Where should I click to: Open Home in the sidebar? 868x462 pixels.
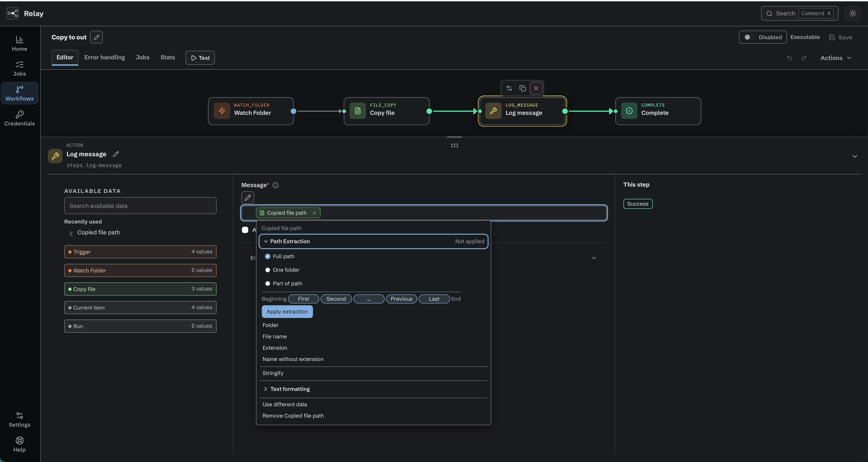[x=19, y=44]
